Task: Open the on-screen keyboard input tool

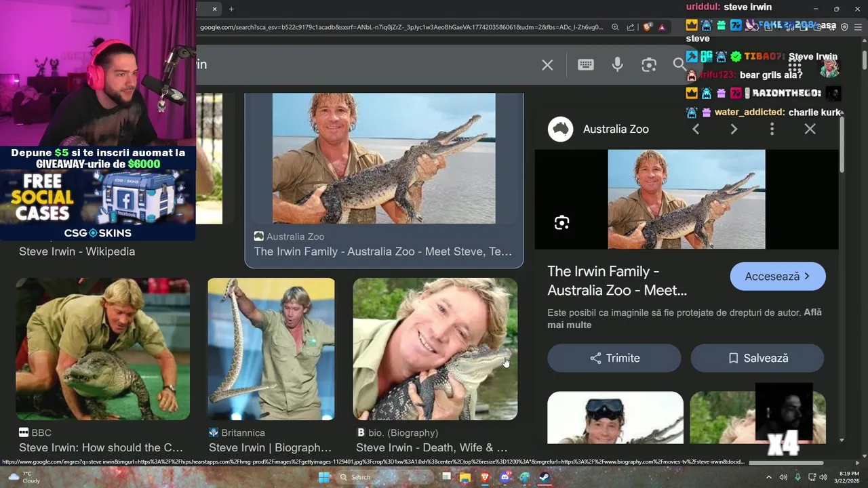Action: 586,64
